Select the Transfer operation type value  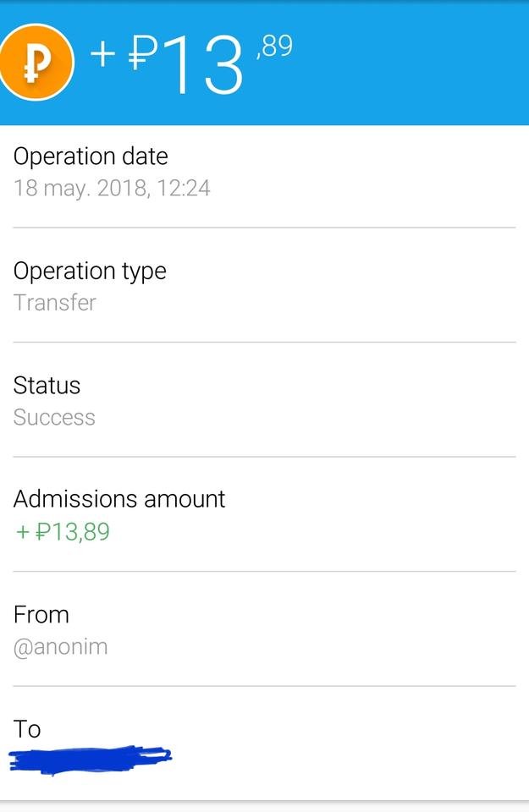tap(55, 303)
